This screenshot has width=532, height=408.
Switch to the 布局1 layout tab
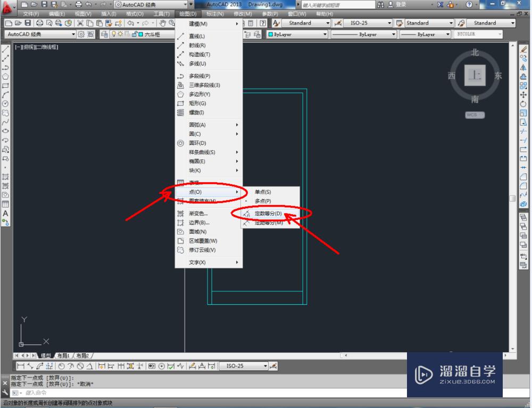point(63,356)
